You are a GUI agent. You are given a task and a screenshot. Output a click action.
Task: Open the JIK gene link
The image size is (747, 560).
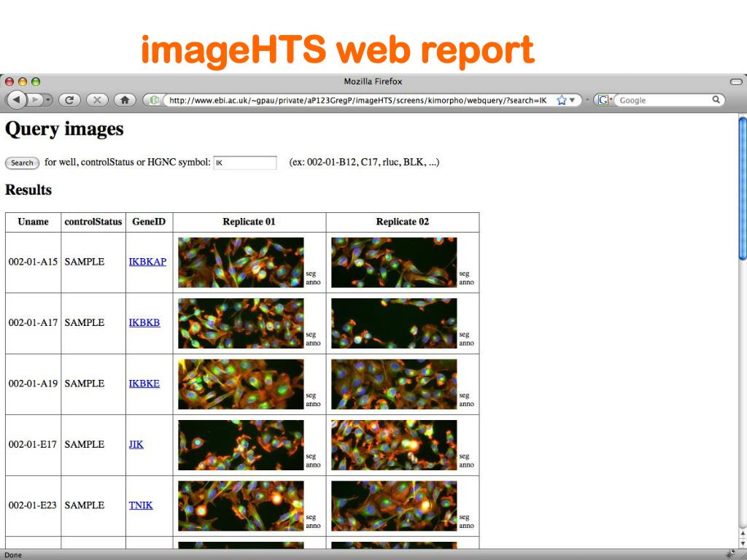(x=136, y=445)
